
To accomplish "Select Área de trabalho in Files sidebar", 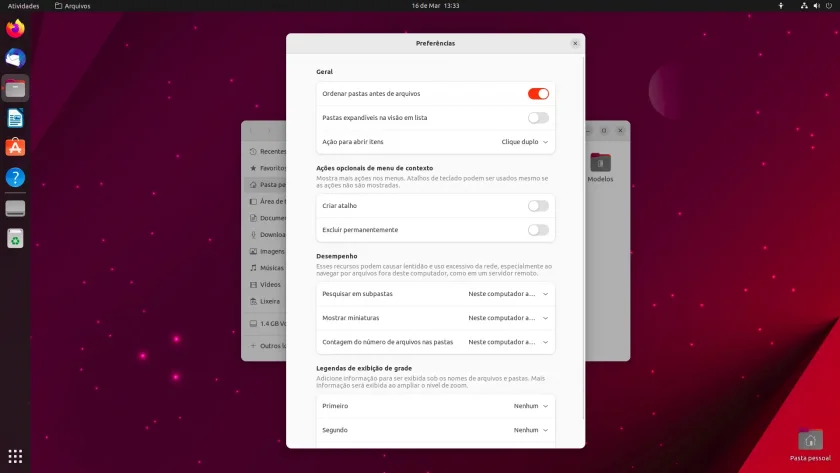I will point(266,201).
